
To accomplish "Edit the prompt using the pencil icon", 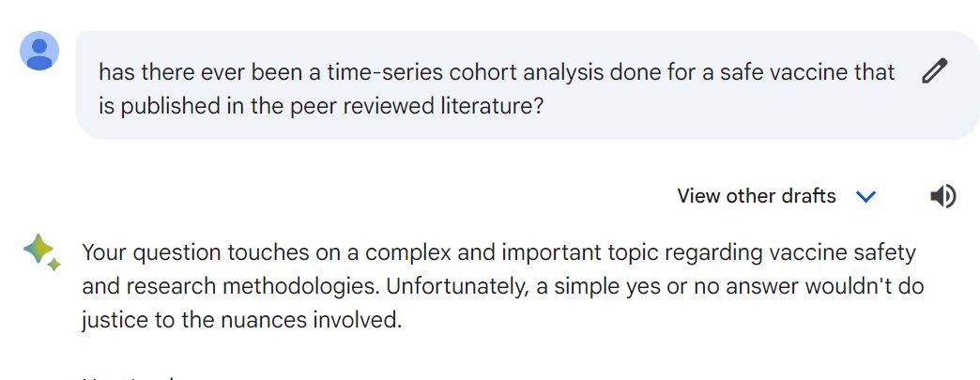I will point(934,71).
